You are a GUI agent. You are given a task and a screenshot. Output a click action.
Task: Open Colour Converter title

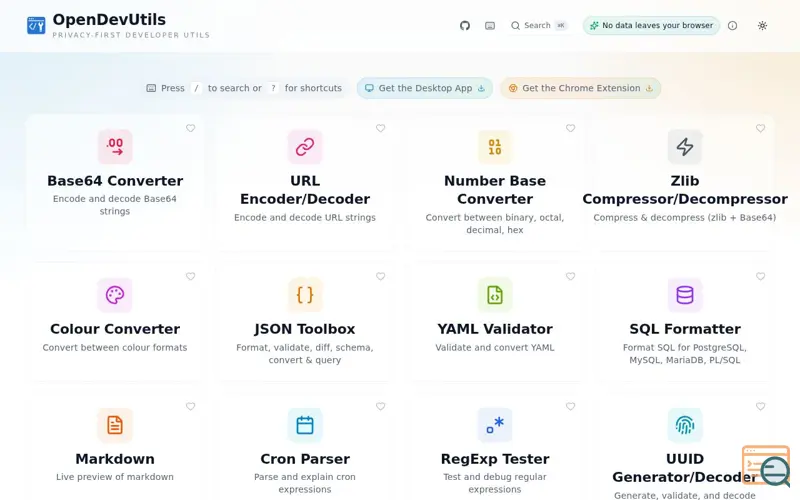click(x=115, y=329)
